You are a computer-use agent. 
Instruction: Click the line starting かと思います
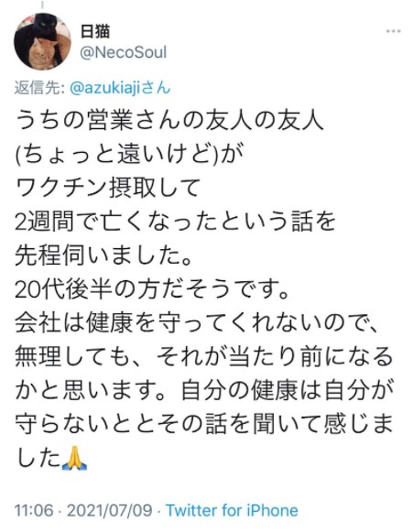pos(204,391)
